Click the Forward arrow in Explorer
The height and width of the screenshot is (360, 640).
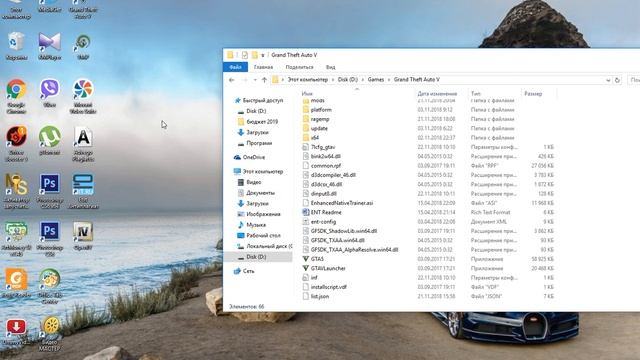click(x=244, y=80)
